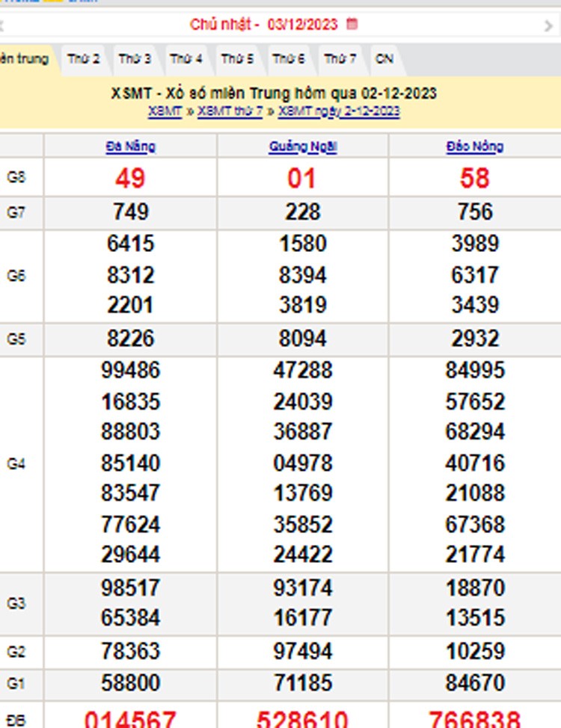Open the Đắc Nông province link
Viewport: 561px width, 728px height.
474,146
